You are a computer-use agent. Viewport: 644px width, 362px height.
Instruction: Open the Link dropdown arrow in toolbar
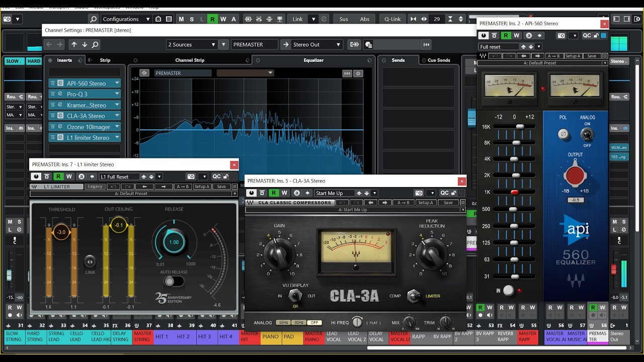click(313, 19)
